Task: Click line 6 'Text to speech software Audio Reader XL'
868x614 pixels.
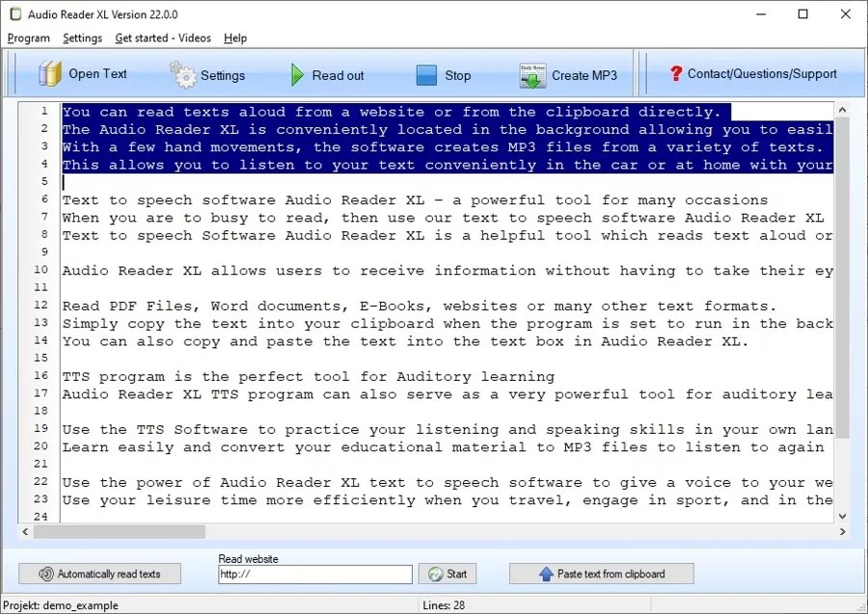Action: coord(244,200)
